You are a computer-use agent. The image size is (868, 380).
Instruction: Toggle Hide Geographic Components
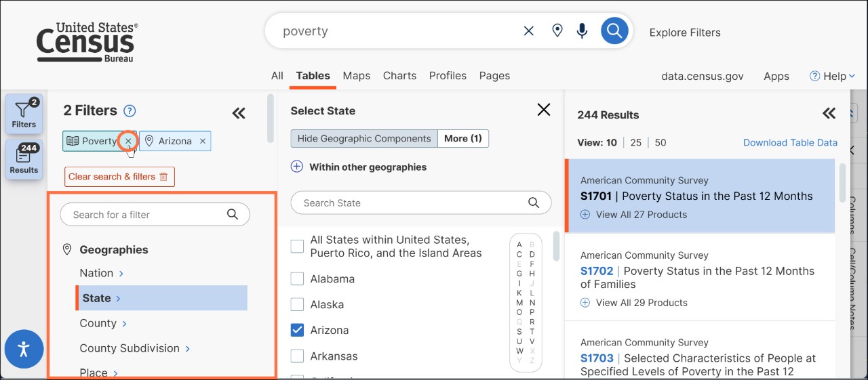[364, 138]
